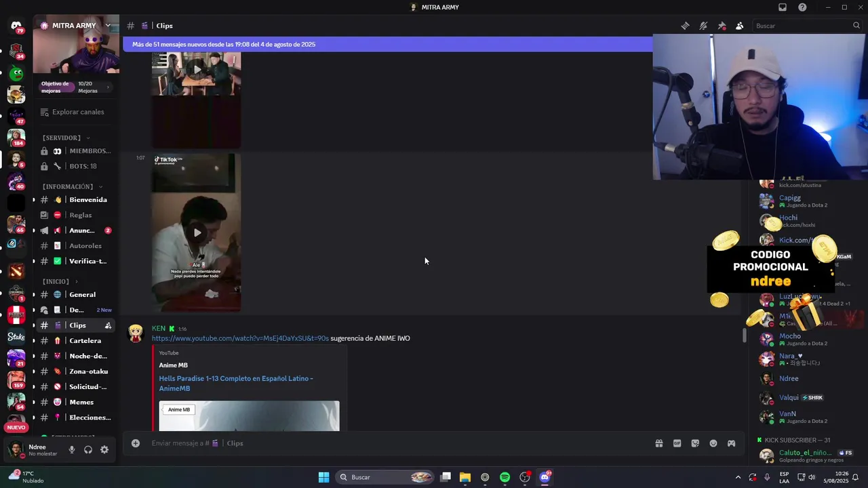
Task: Open the BOTS: 18 locked channel
Action: click(x=75, y=166)
